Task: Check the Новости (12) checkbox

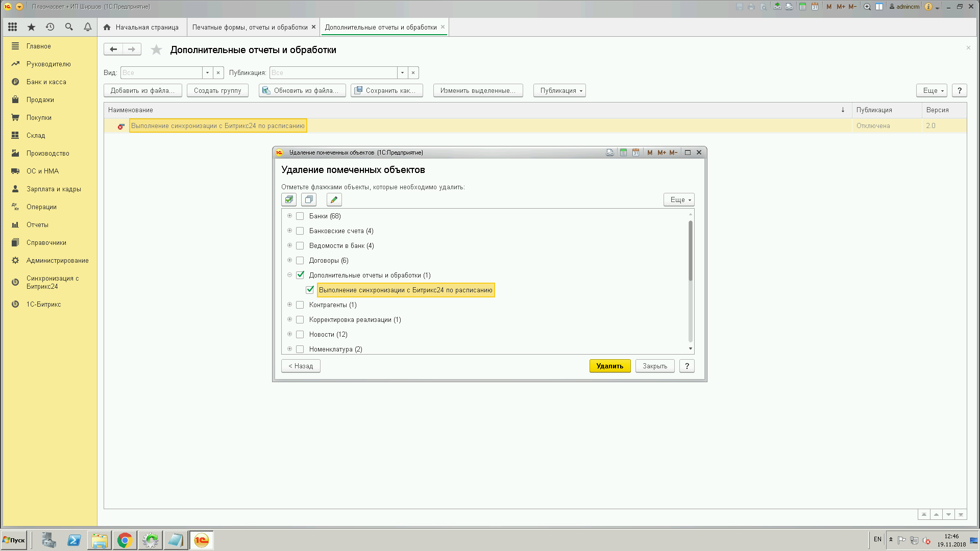Action: click(x=300, y=335)
